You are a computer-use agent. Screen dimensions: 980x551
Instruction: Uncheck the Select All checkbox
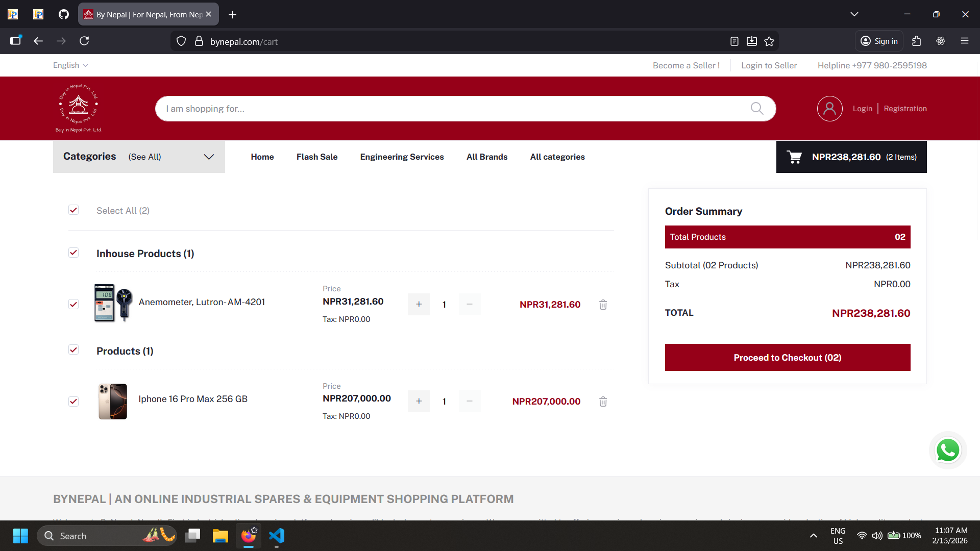73,210
